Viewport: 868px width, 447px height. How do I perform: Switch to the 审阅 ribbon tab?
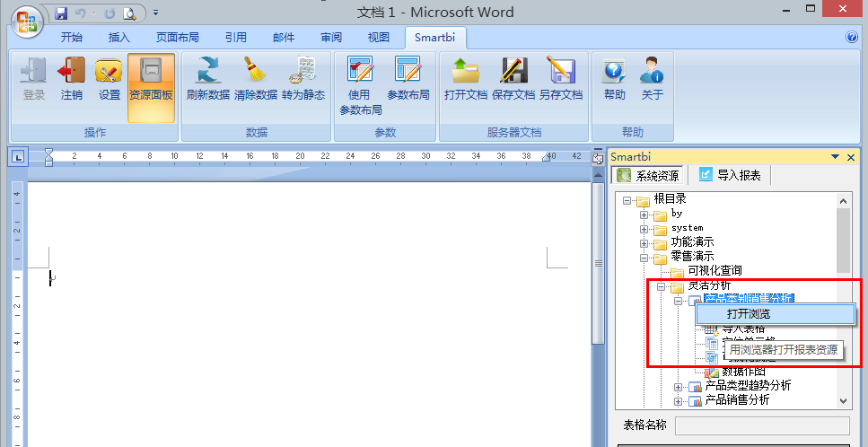[x=331, y=37]
